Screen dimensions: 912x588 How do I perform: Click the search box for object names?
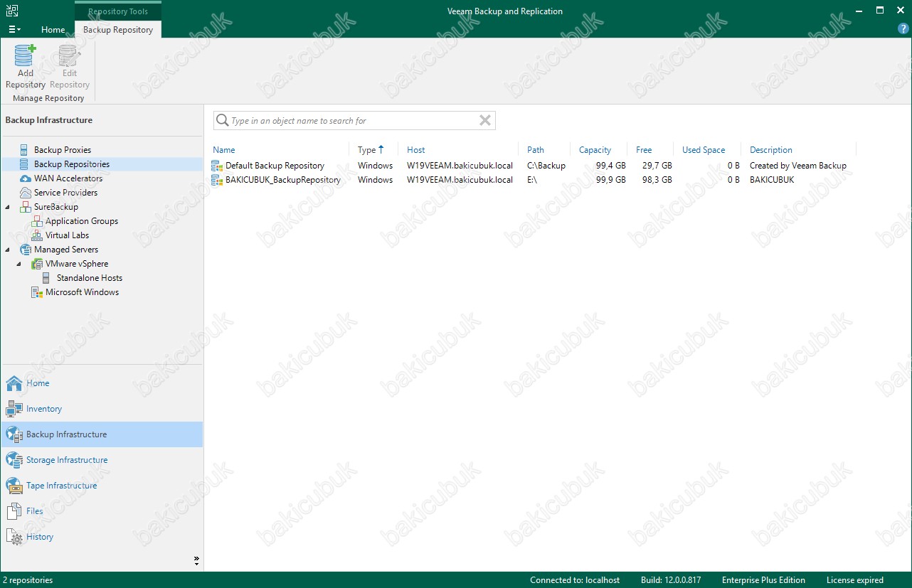(x=354, y=120)
